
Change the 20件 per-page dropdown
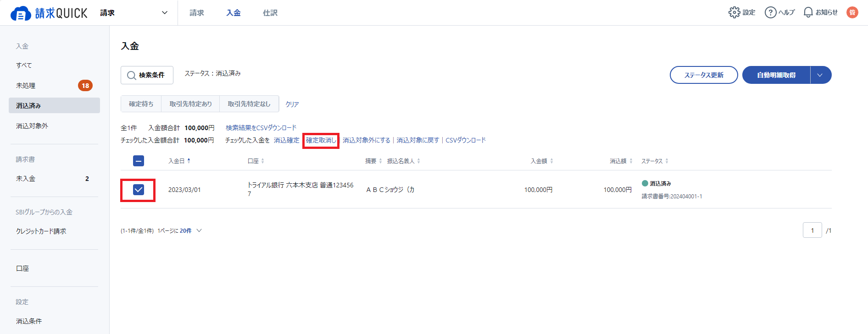point(190,230)
